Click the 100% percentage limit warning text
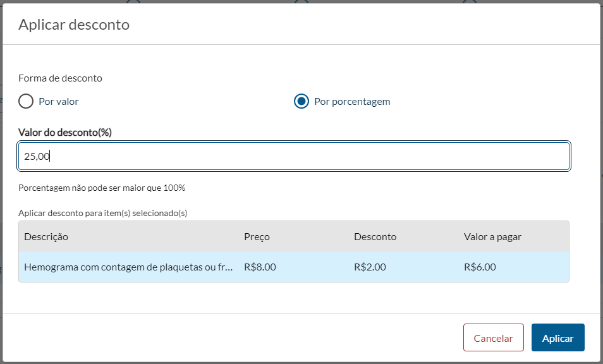The width and height of the screenshot is (603, 364). coord(102,188)
